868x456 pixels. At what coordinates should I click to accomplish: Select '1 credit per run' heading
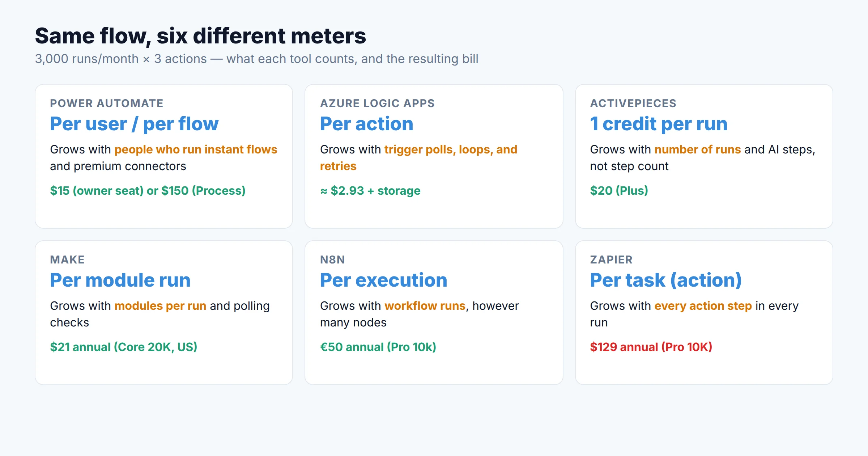tap(659, 124)
